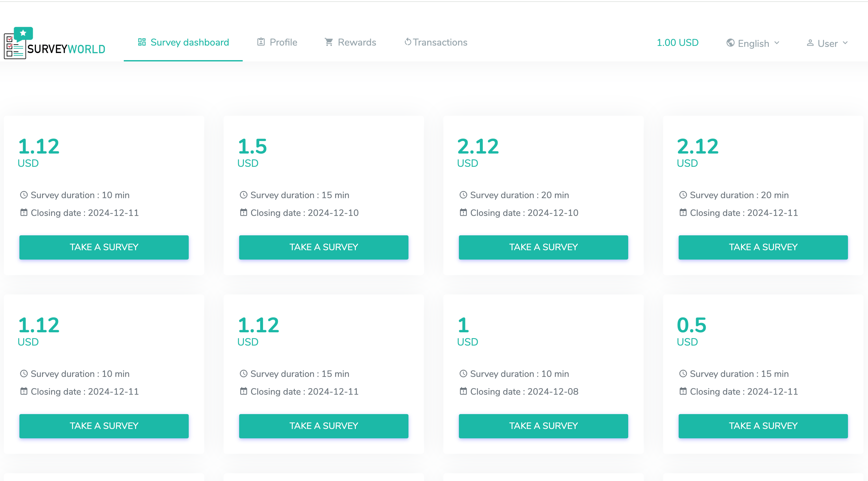The height and width of the screenshot is (481, 868).
Task: Click the 1.00 USD balance
Action: (x=678, y=43)
